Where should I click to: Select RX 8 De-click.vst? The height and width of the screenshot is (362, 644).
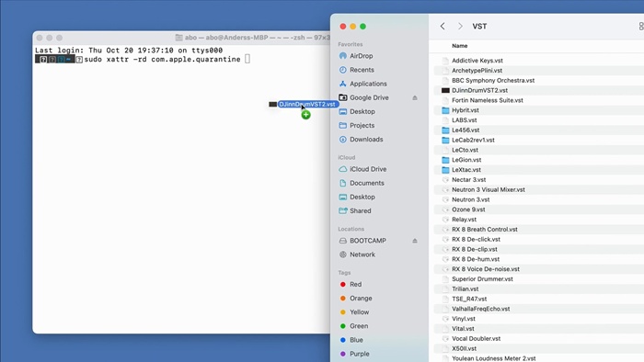(476, 240)
